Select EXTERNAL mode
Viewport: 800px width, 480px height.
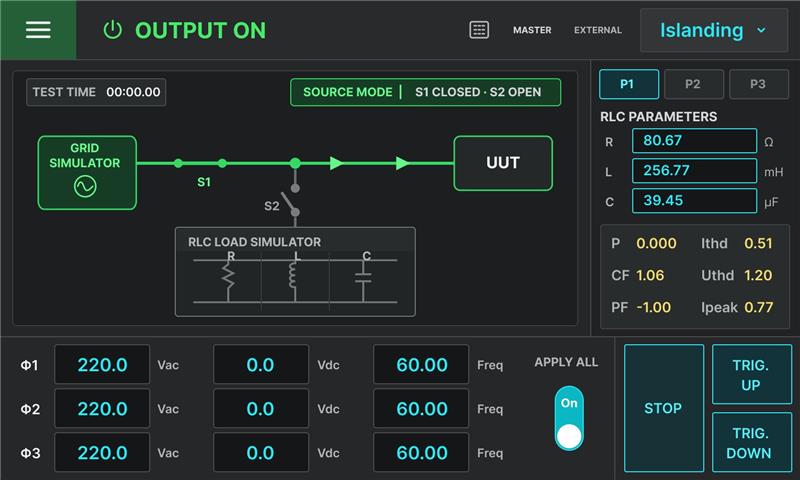point(597,30)
